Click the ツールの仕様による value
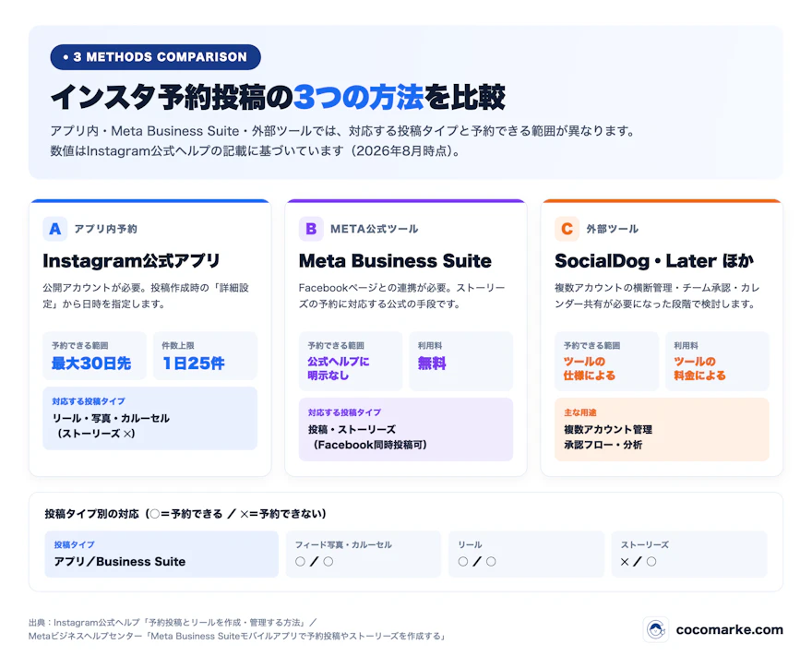Viewport: 812px width, 668px height. [590, 368]
